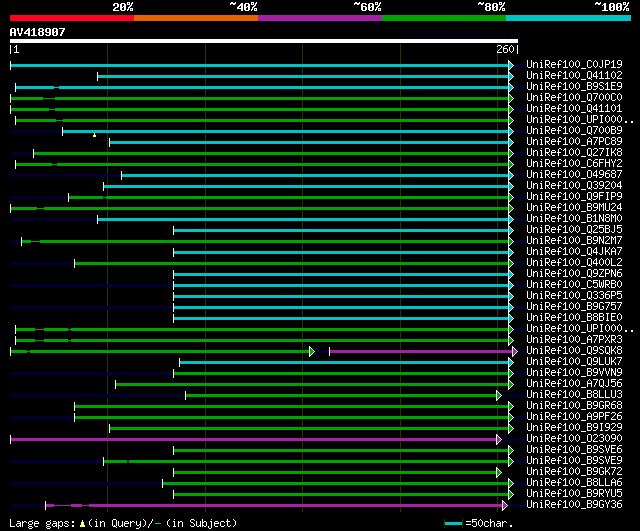
Task: Click the AV418907 query name label
Action: 38,32
